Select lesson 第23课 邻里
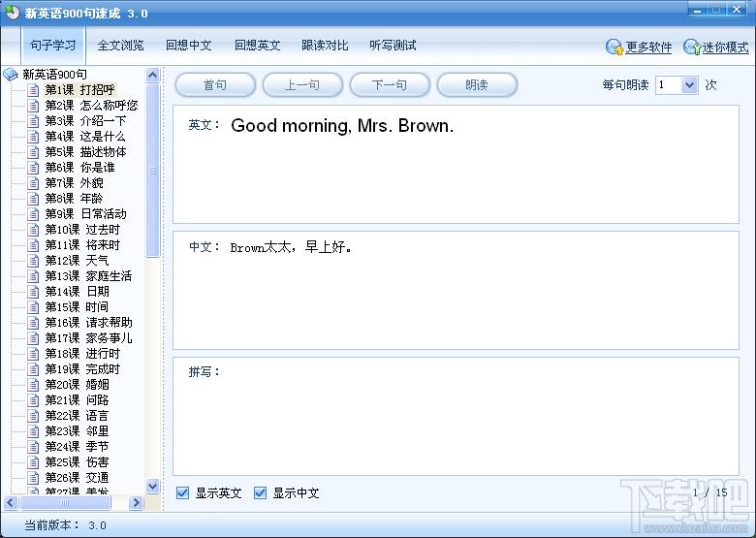 [78, 431]
